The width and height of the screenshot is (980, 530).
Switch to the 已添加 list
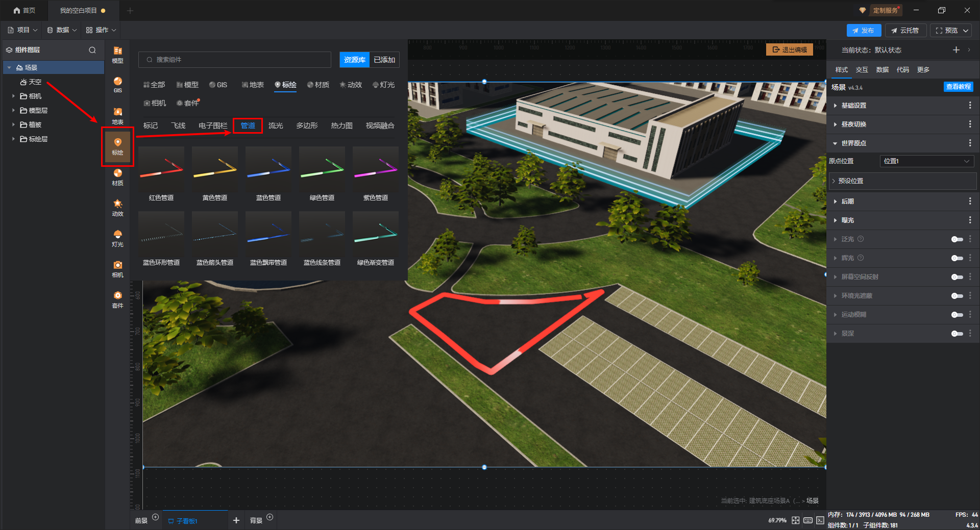[x=384, y=60]
